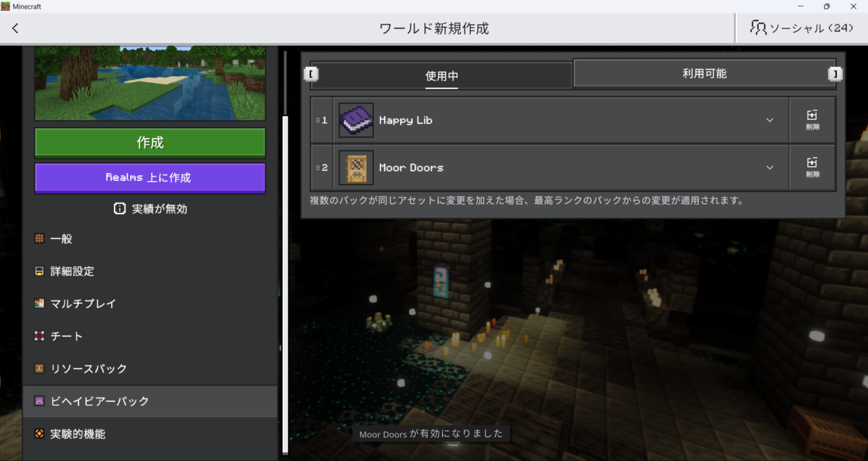This screenshot has height=461, width=868.
Task: Open the マルチプレイ settings section
Action: click(150, 304)
